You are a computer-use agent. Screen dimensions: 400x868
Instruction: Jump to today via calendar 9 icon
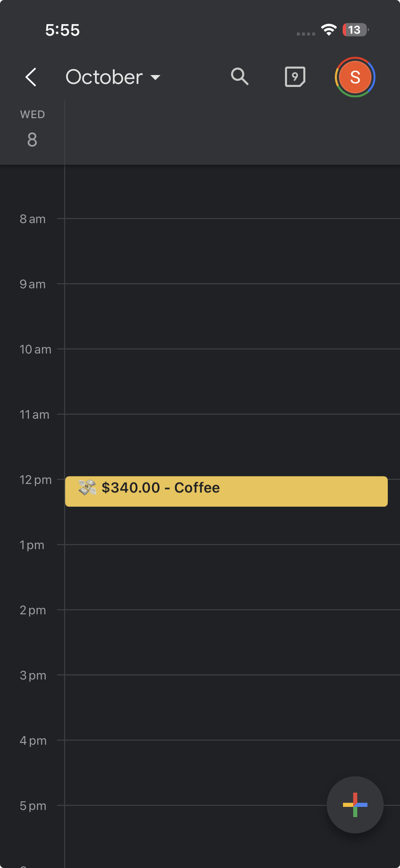(295, 77)
